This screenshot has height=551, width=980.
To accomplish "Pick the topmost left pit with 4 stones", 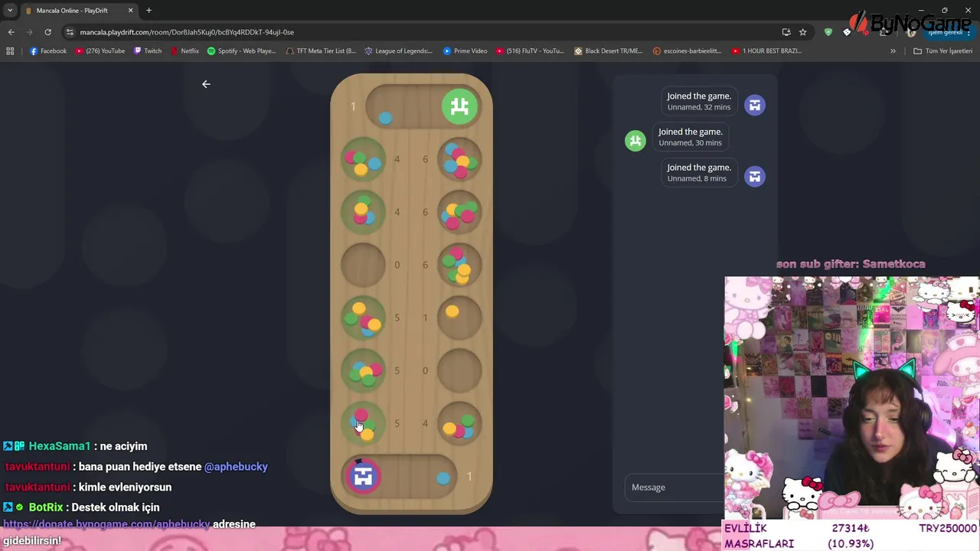I will pyautogui.click(x=363, y=159).
